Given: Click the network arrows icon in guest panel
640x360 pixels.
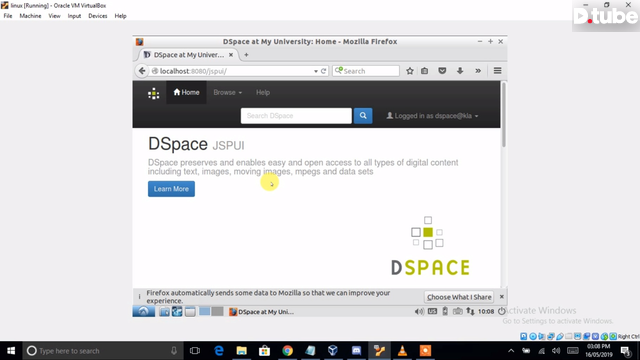Looking at the screenshot, I should coord(470,311).
